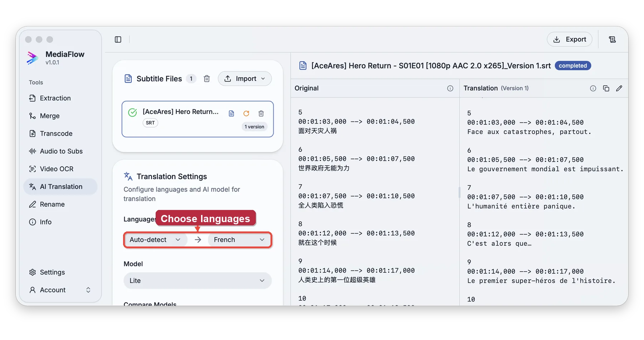644x340 pixels.
Task: Open the Import dropdown button
Action: (245, 79)
